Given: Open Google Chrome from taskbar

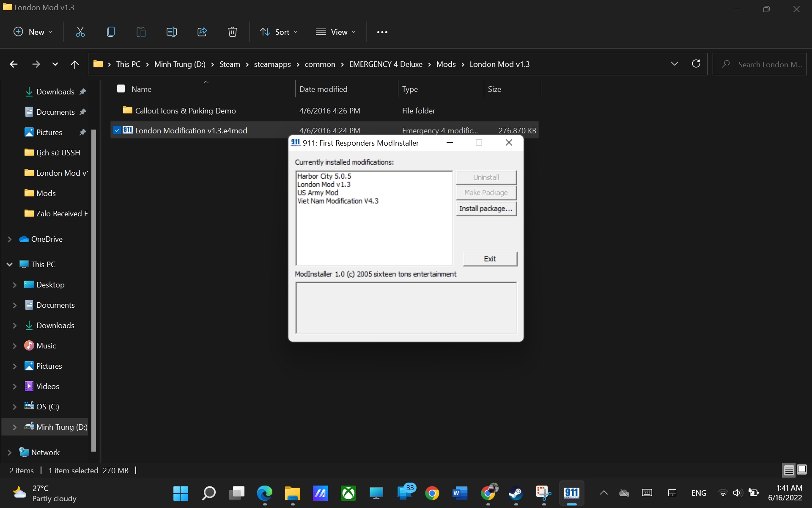Looking at the screenshot, I should point(432,493).
